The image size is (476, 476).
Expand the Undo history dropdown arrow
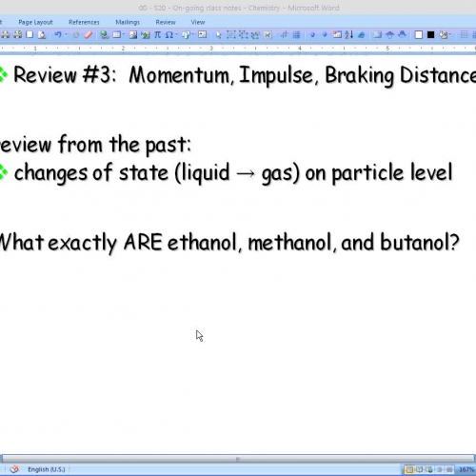[x=66, y=34]
